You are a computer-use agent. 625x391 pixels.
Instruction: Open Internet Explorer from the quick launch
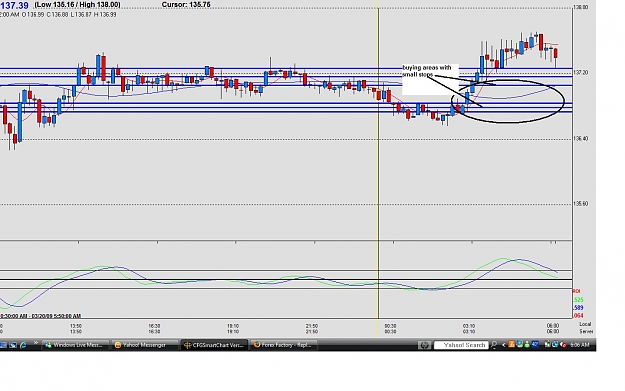[23, 345]
